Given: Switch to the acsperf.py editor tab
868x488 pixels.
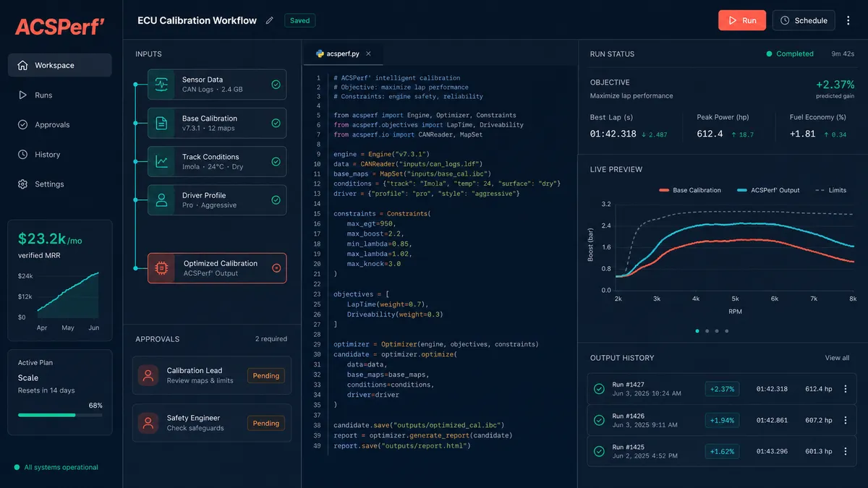Looking at the screenshot, I should 344,53.
